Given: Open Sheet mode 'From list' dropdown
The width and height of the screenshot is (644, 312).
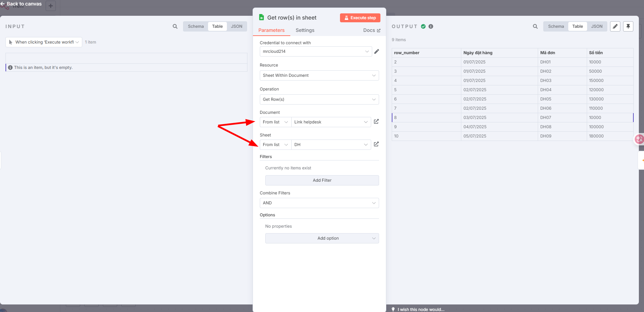Looking at the screenshot, I should pyautogui.click(x=276, y=145).
